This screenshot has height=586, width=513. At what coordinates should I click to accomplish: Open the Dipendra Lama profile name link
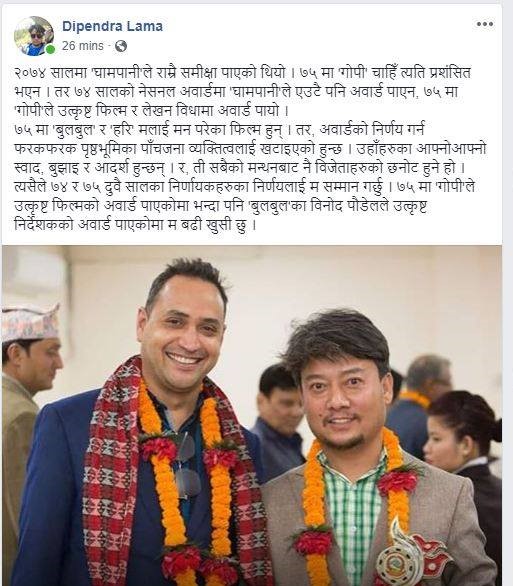pyautogui.click(x=112, y=26)
